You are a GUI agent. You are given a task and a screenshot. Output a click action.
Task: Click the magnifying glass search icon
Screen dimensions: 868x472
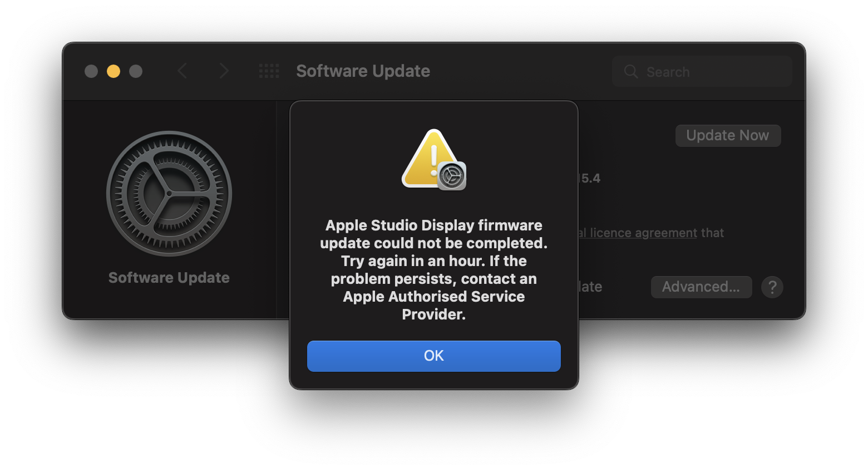[631, 71]
